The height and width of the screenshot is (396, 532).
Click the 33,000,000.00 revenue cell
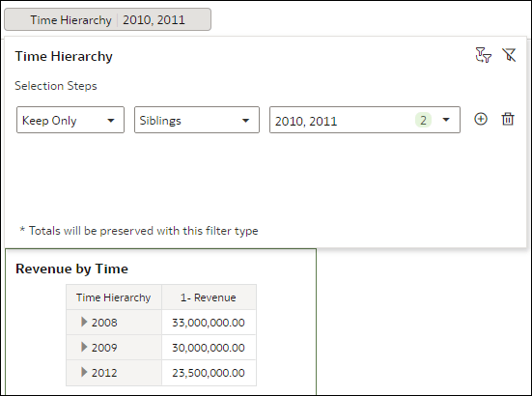click(209, 323)
